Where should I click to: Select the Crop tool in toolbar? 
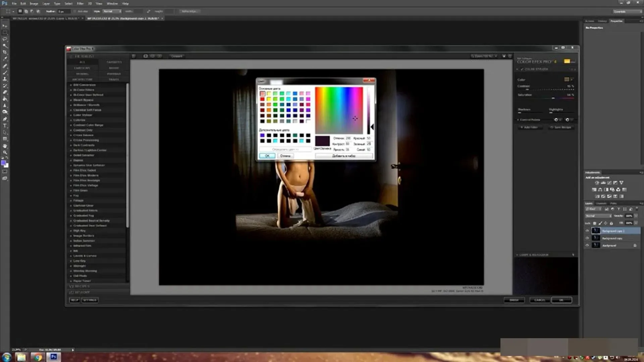(5, 52)
